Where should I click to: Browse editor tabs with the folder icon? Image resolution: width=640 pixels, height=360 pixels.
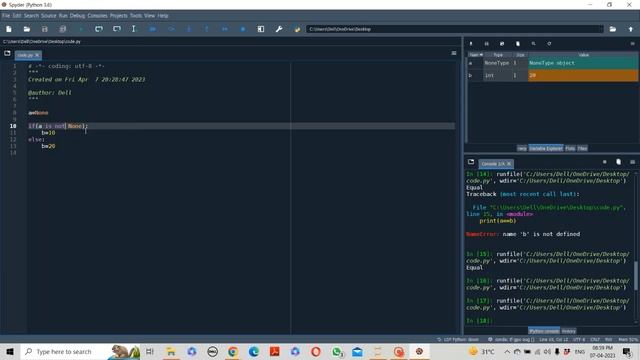coord(7,53)
